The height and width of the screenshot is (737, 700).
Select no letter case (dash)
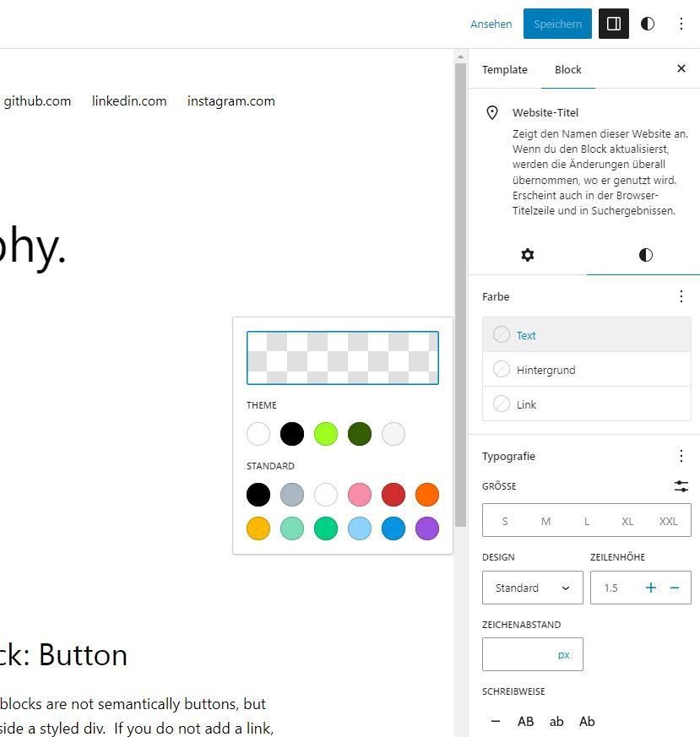coord(496,721)
